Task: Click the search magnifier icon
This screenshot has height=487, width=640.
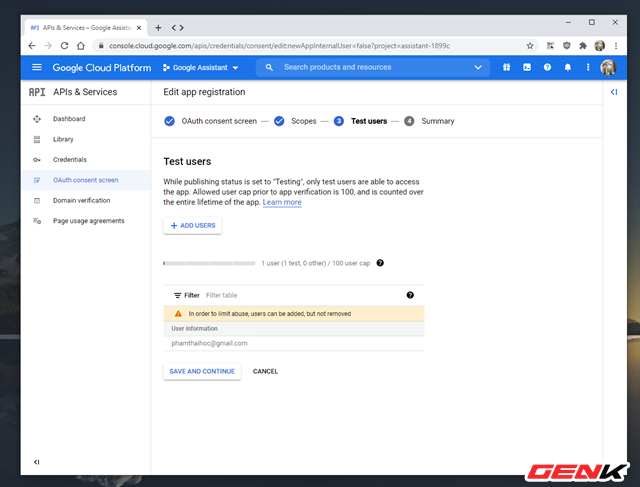Action: click(x=269, y=67)
